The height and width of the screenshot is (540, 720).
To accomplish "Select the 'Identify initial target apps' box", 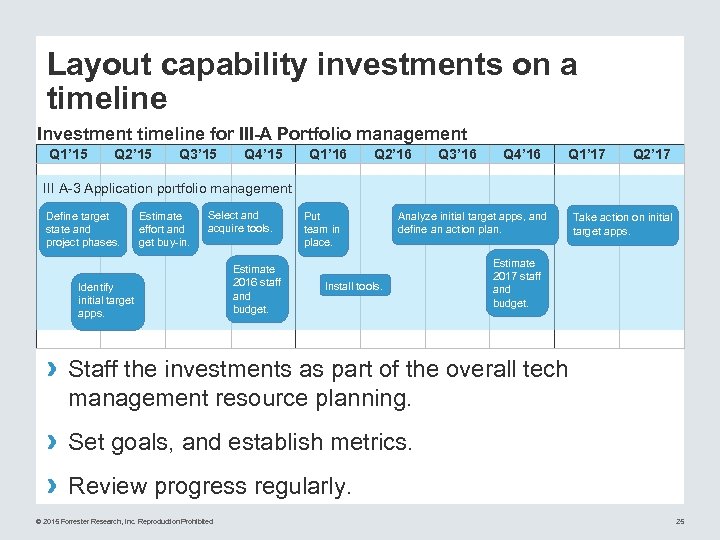I will (x=106, y=300).
